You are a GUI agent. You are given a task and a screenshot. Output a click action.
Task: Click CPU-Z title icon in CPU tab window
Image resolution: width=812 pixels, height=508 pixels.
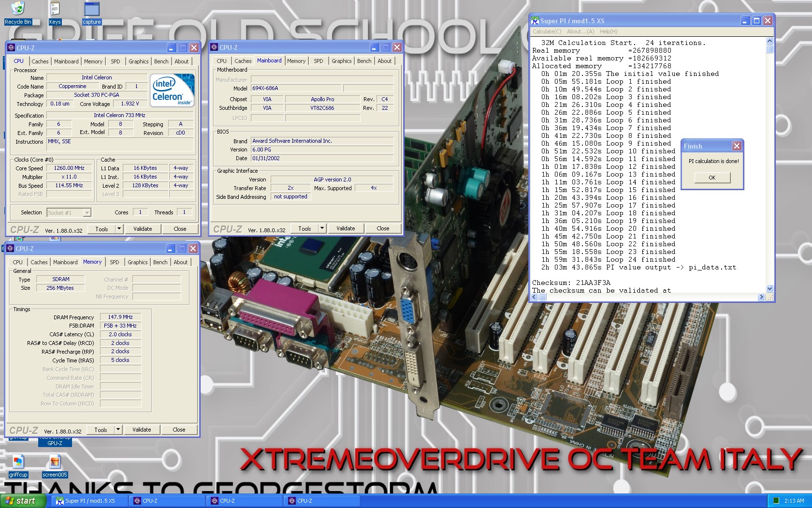tap(11, 47)
